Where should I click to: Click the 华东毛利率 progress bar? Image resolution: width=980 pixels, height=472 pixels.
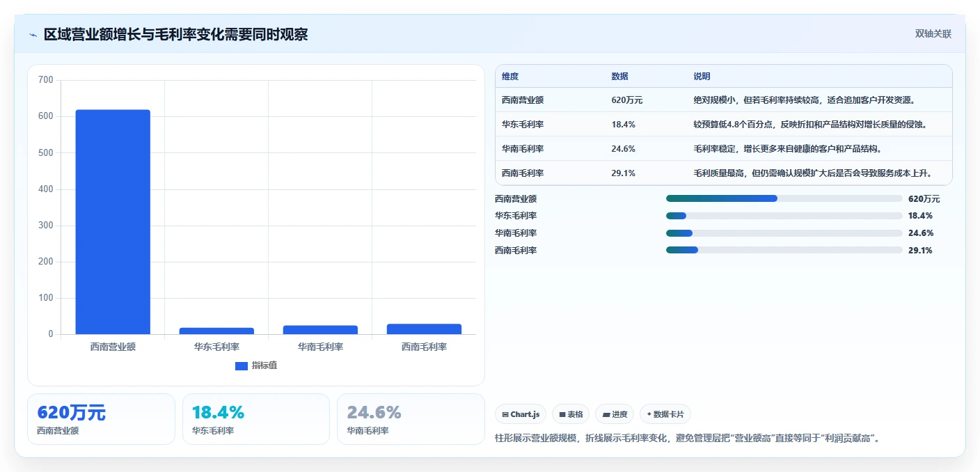[x=784, y=216]
